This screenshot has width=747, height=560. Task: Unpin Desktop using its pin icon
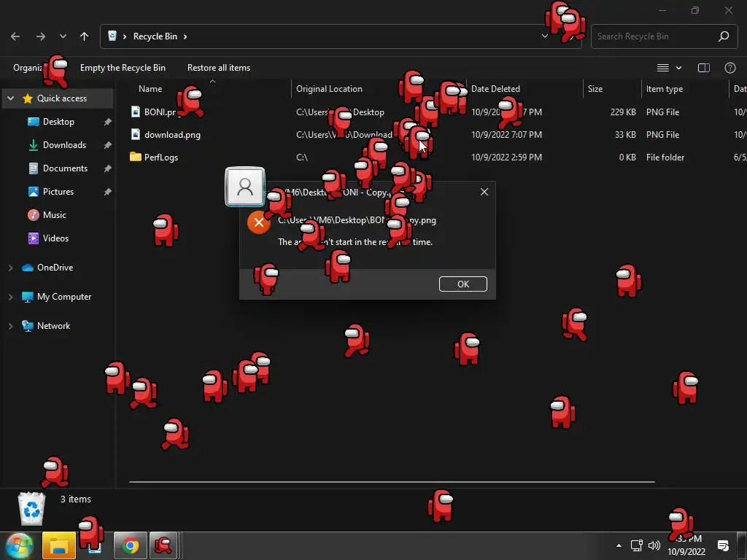pos(108,122)
